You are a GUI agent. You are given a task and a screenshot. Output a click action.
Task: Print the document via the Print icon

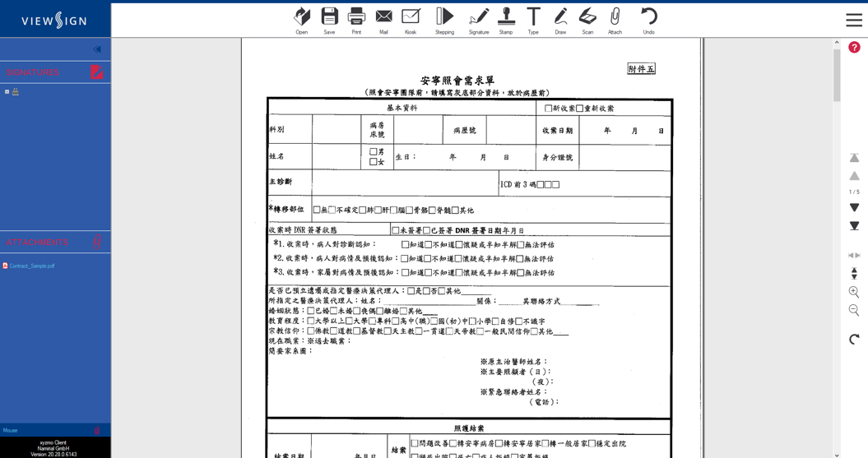[x=356, y=21]
